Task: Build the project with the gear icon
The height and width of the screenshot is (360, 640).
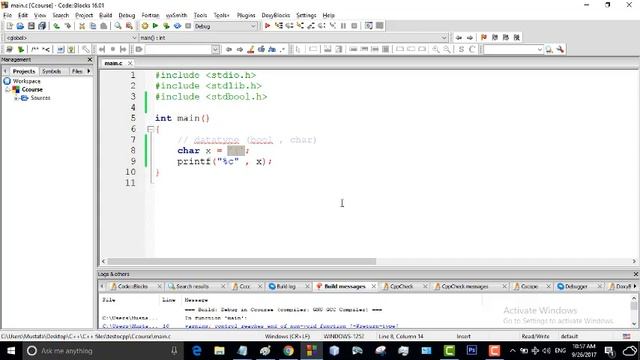Action: tap(144, 26)
